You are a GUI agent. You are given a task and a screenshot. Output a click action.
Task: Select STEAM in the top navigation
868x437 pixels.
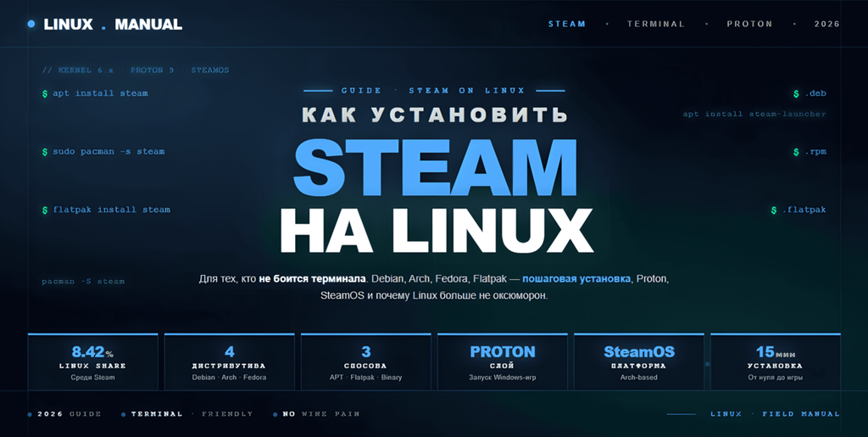(567, 24)
